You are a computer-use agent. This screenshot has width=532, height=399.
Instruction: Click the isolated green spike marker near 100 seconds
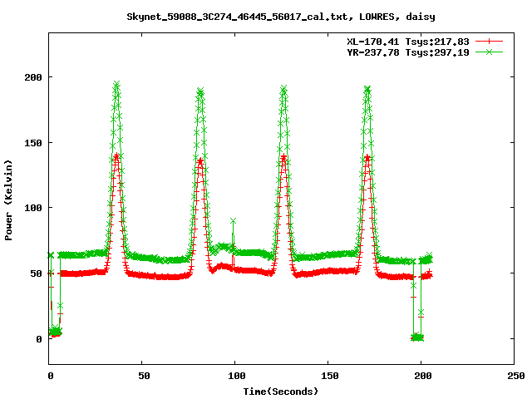click(233, 221)
